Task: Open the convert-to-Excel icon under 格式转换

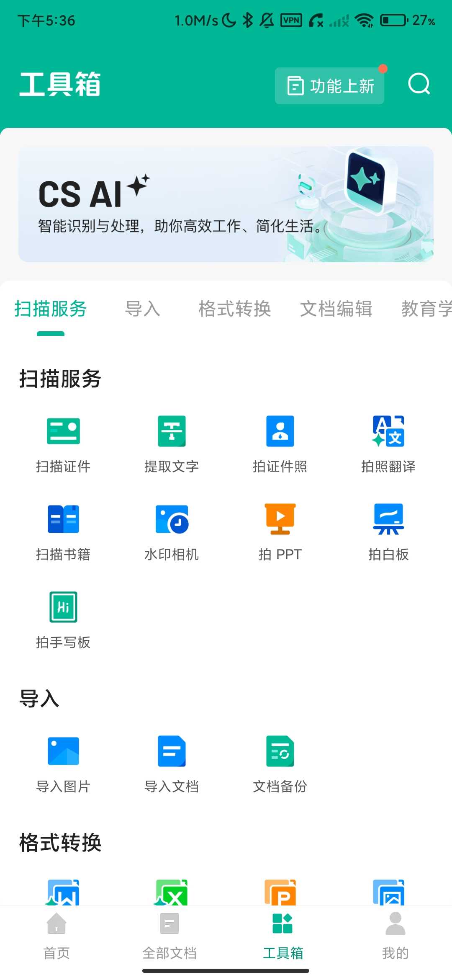Action: tap(172, 892)
